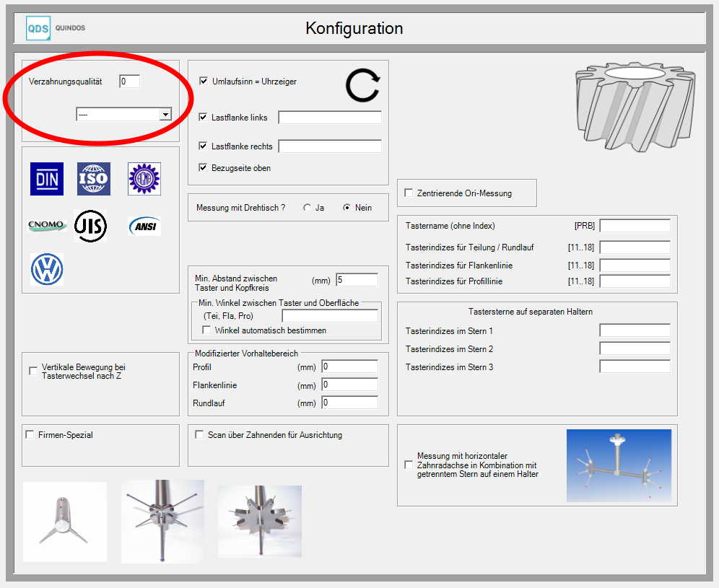719x588 pixels.
Task: Select Nein for Messung mit Drehtisch
Action: point(347,208)
